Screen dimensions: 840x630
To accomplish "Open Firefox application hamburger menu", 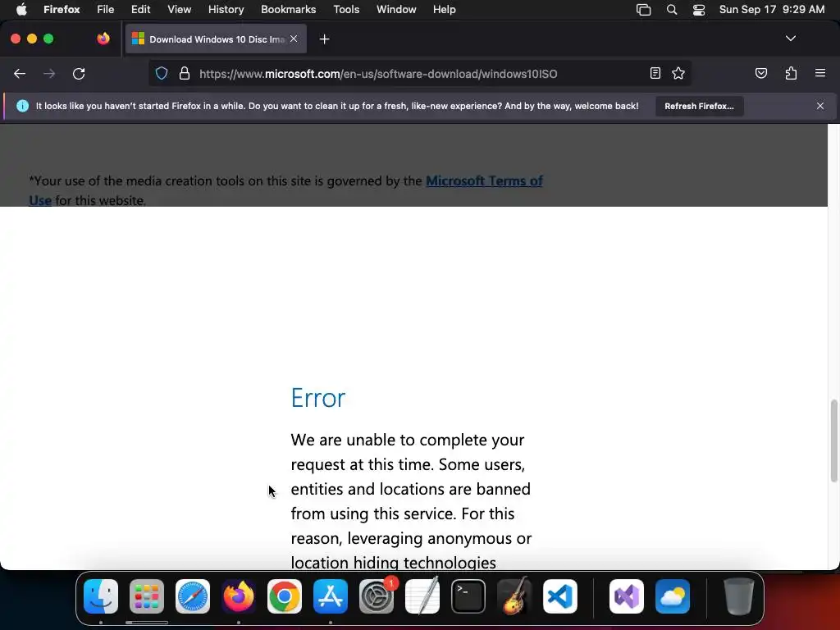I will coord(819,73).
